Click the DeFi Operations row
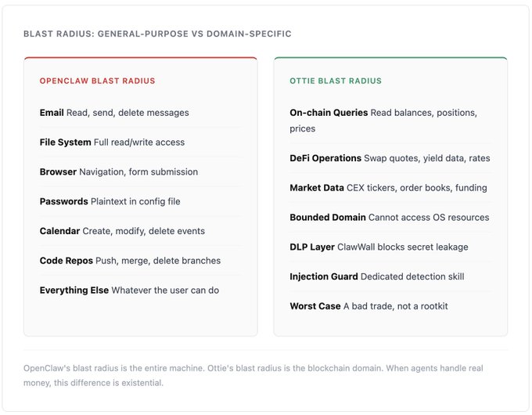This screenshot has height=415, width=532. [390, 158]
